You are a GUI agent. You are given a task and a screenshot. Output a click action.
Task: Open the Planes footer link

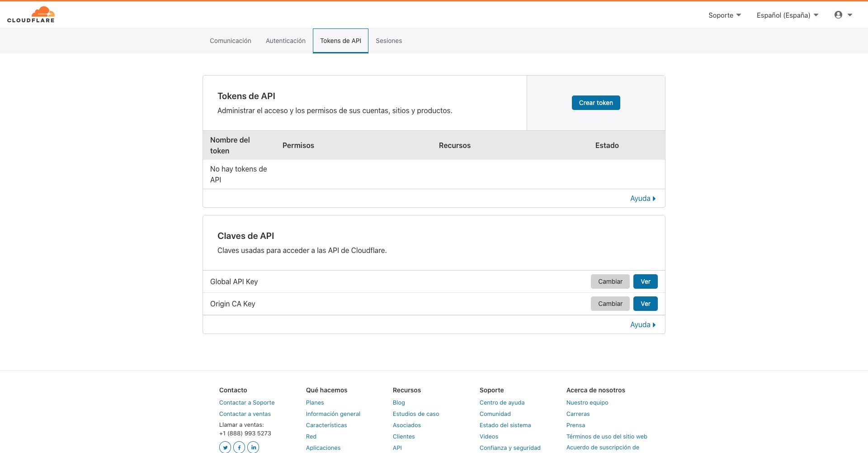(x=315, y=403)
